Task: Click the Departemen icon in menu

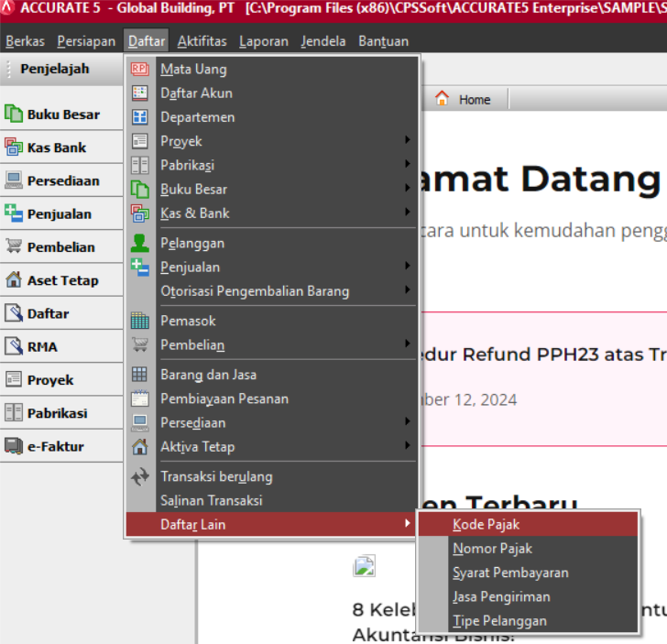Action: (x=139, y=117)
